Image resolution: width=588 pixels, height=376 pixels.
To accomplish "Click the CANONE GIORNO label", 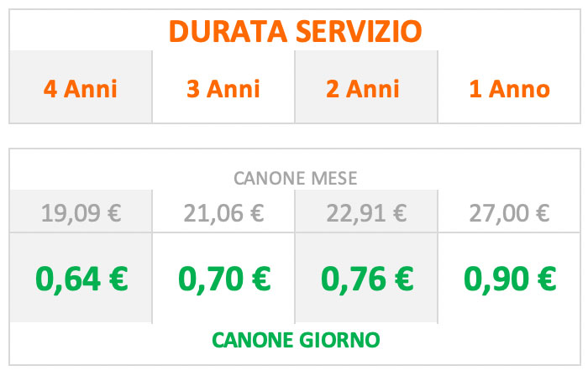I will tap(296, 340).
